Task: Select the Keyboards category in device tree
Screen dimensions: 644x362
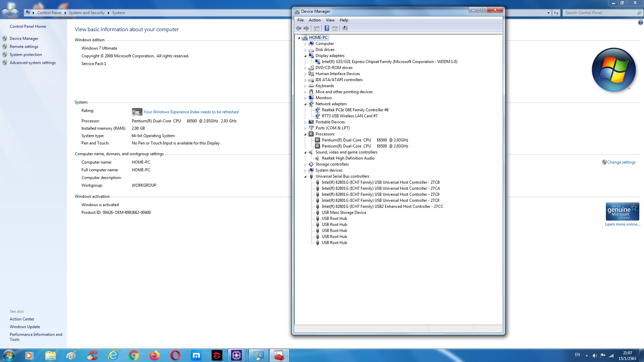Action: pos(325,86)
